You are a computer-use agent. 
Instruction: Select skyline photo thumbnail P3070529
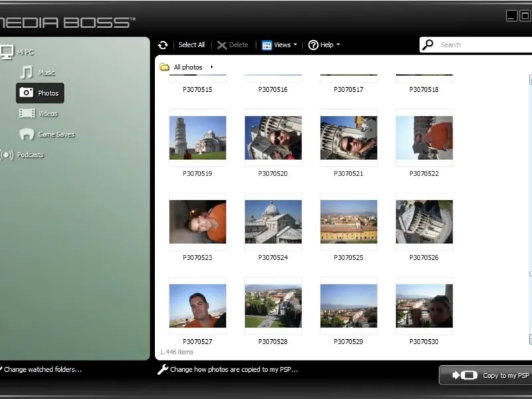pos(348,306)
